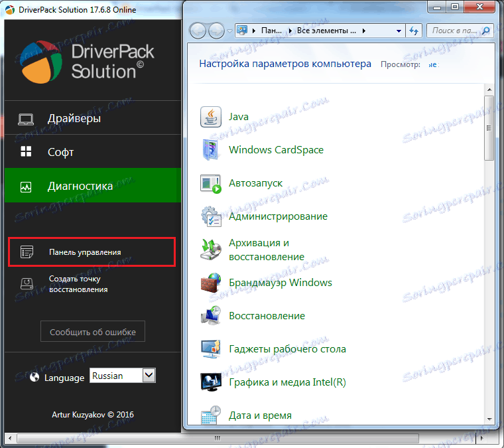Click the Гаджеты рабочего стола monitor icon
Image resolution: width=504 pixels, height=448 pixels.
(211, 349)
